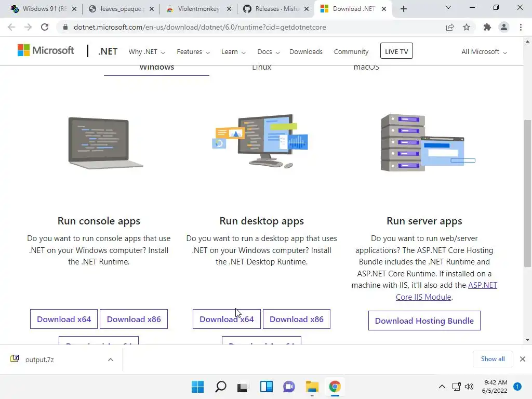
Task: Reload the page with the refresh icon
Action: point(45,27)
